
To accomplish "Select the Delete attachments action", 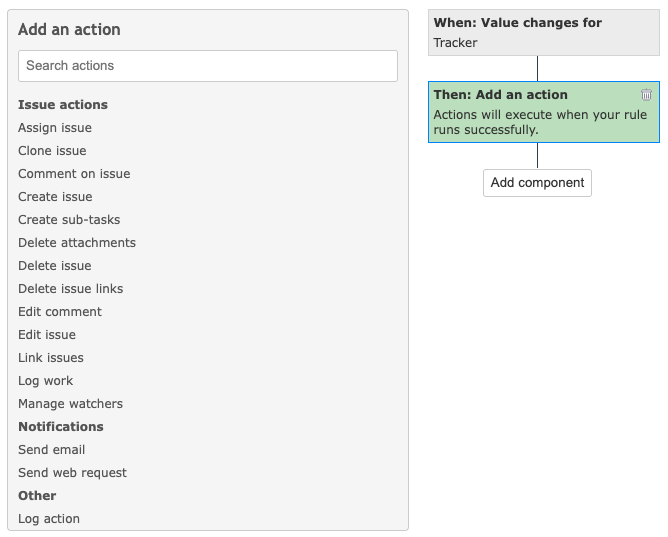I will (77, 243).
